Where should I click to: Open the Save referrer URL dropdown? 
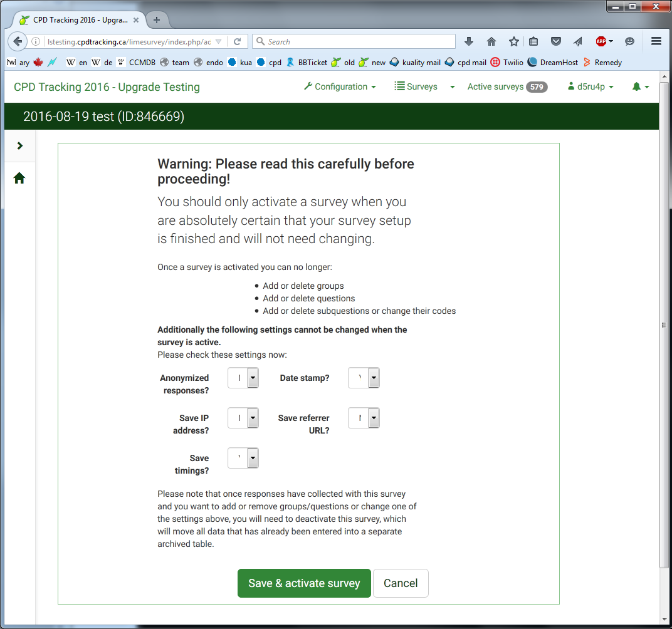click(x=364, y=417)
